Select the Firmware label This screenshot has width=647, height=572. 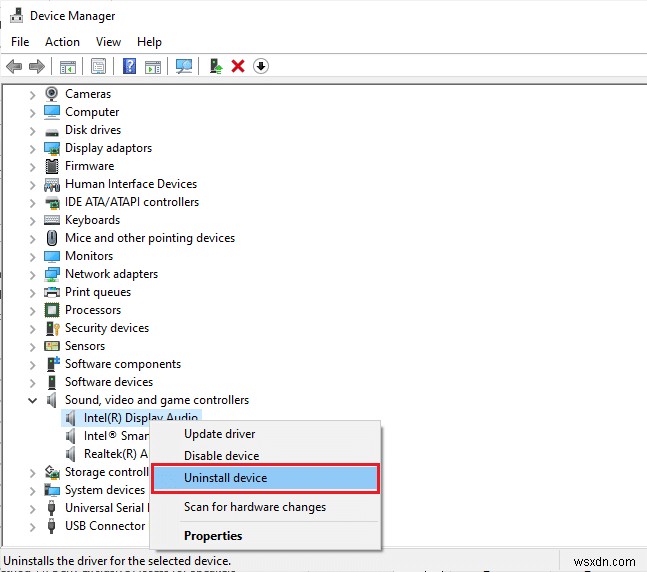pos(90,166)
